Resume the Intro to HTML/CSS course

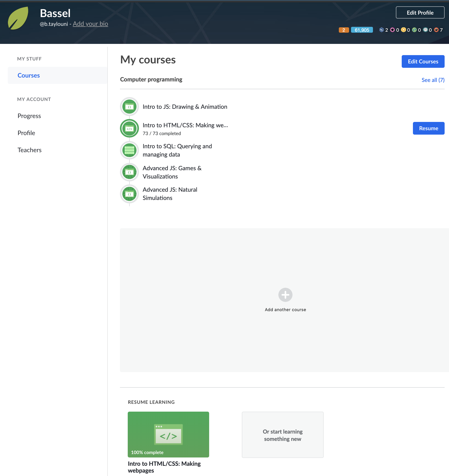click(x=429, y=128)
